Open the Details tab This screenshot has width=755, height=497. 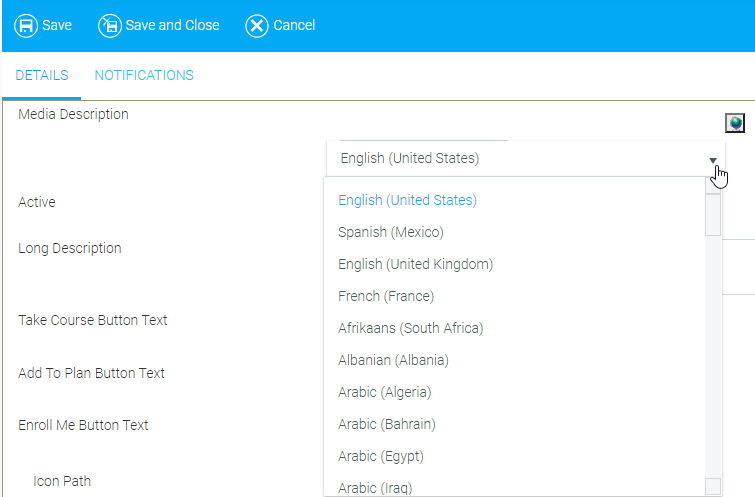pyautogui.click(x=42, y=75)
